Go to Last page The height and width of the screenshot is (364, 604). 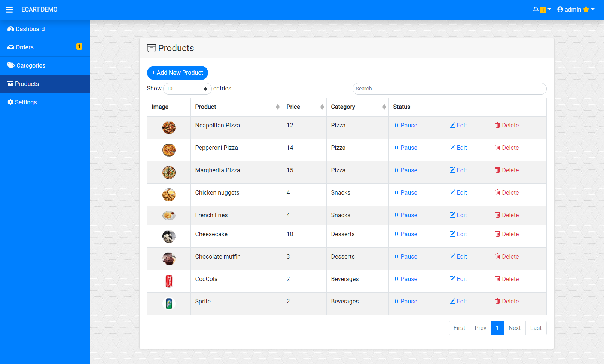tap(536, 328)
